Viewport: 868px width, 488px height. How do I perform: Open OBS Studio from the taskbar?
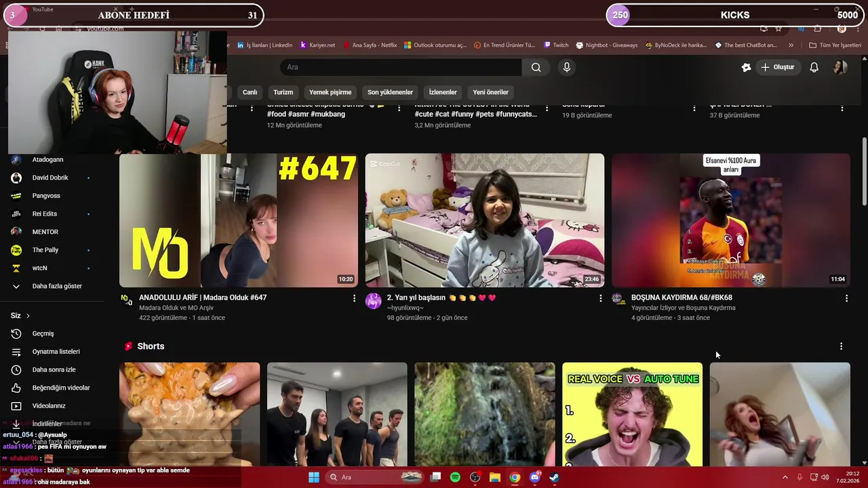(475, 477)
